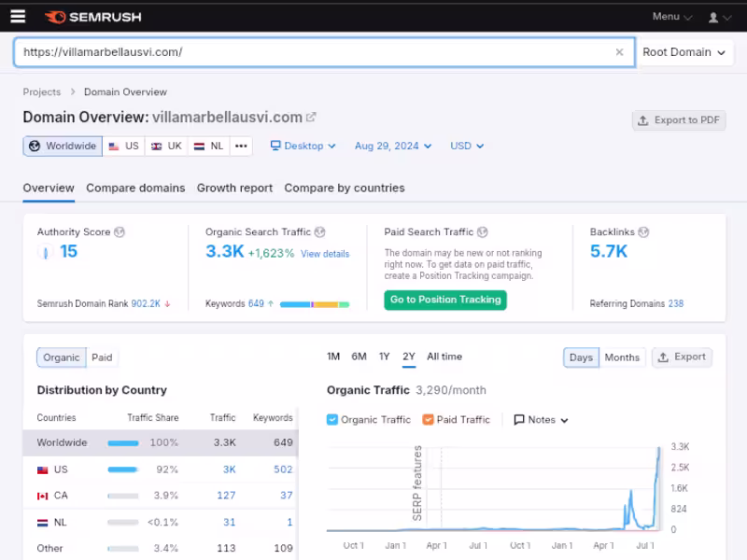This screenshot has height=560, width=747.
Task: Clear the domain search field with X
Action: pyautogui.click(x=619, y=52)
